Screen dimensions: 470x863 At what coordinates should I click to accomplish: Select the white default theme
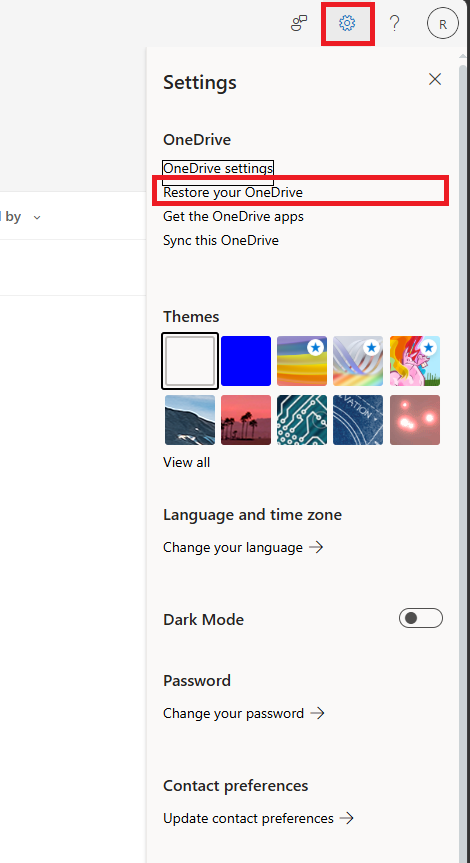pos(190,361)
